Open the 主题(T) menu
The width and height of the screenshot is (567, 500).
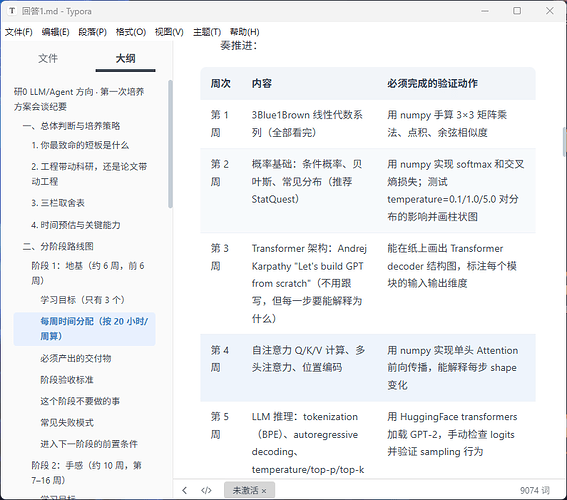[x=207, y=32]
